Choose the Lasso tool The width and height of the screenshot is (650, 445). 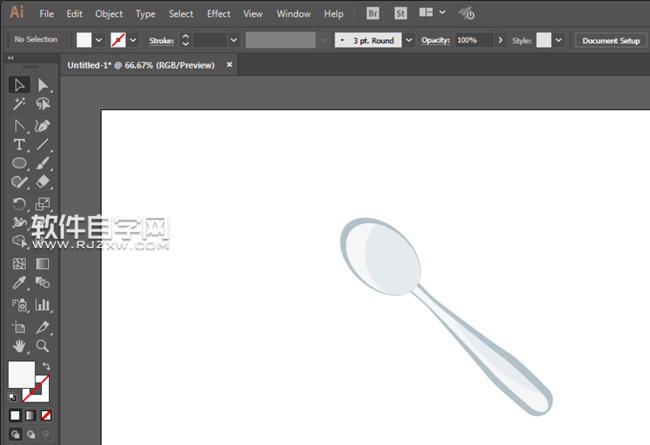coord(43,104)
